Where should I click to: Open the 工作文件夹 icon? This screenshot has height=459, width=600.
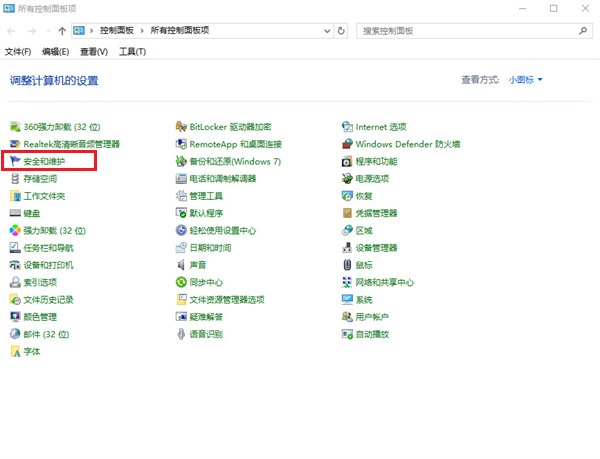point(15,196)
